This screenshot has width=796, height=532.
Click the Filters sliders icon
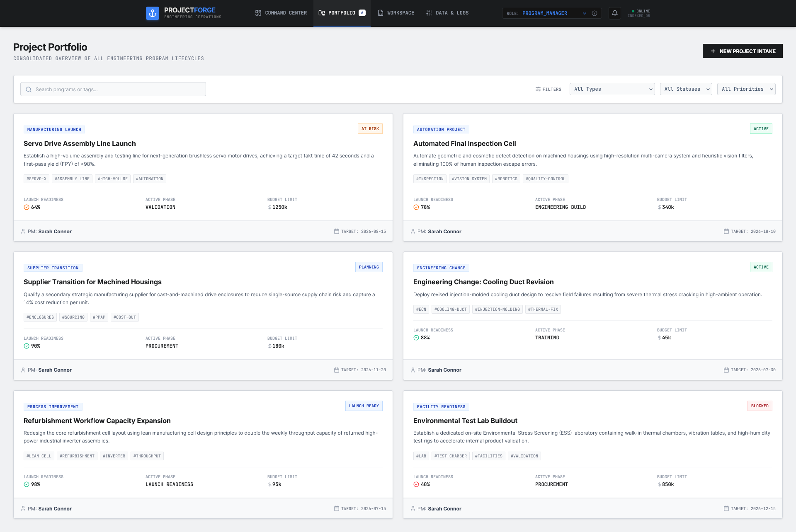[538, 89]
